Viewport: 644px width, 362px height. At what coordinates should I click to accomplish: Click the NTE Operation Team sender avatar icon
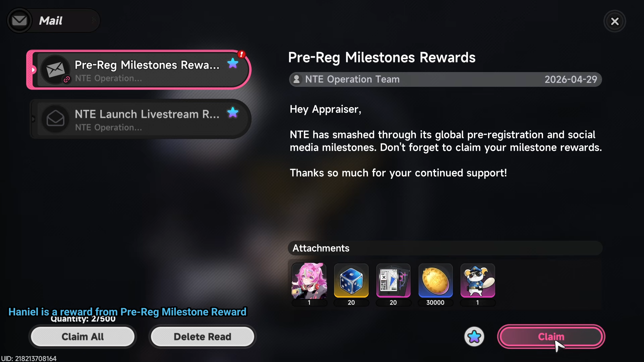pos(297,79)
